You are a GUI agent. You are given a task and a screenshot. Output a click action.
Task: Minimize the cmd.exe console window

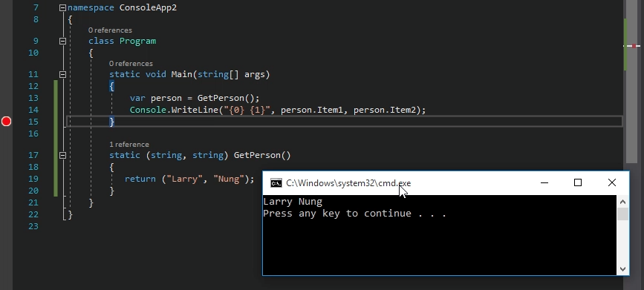[x=544, y=183]
